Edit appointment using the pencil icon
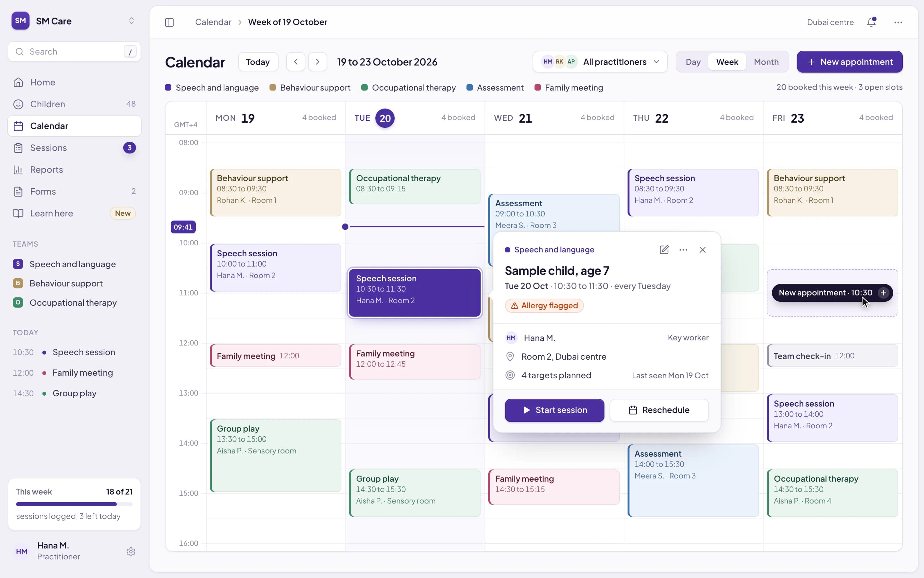 click(664, 250)
